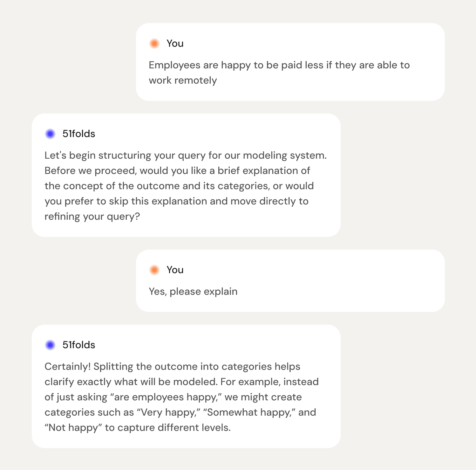Click the "clarify exactly what will be modeled" text
The image size is (476, 470).
tap(131, 382)
